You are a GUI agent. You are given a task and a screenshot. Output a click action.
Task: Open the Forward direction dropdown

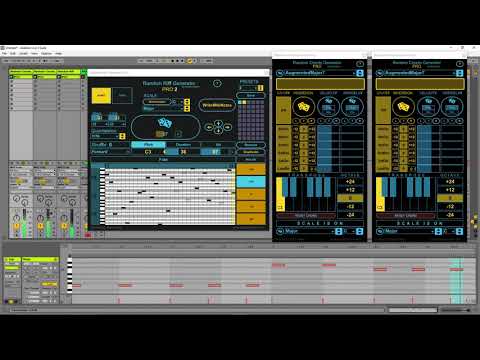point(111,152)
